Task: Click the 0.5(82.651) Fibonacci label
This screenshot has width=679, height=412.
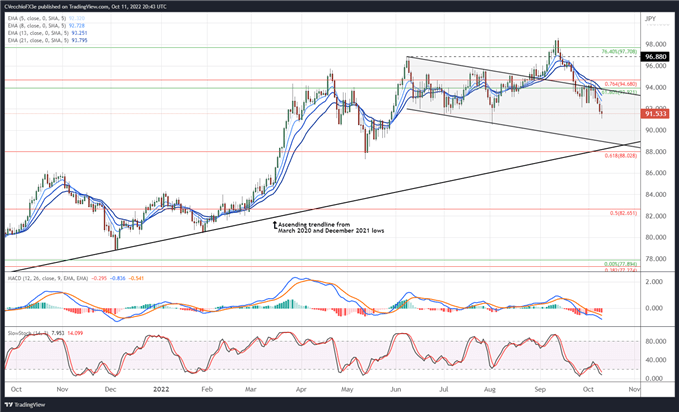Action: click(624, 213)
